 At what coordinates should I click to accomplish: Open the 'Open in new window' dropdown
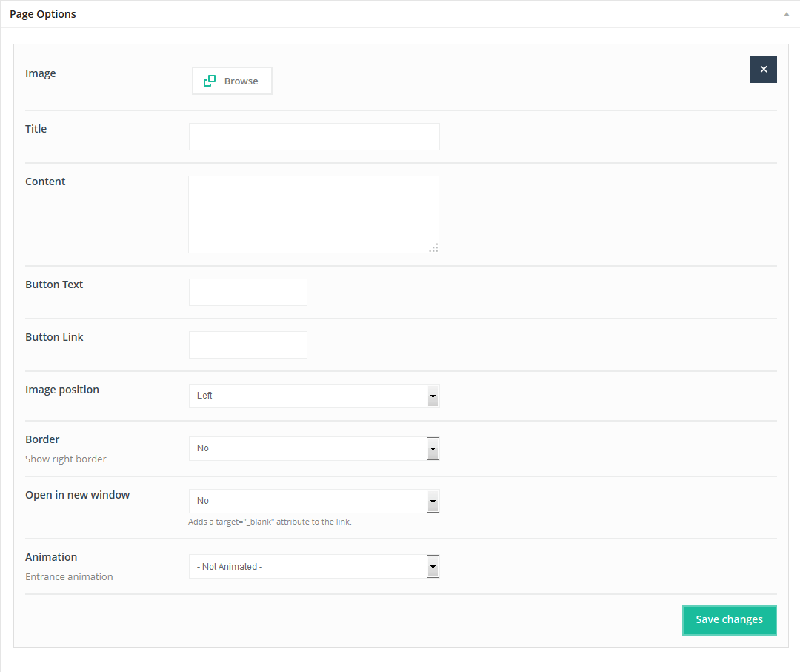[x=314, y=501]
